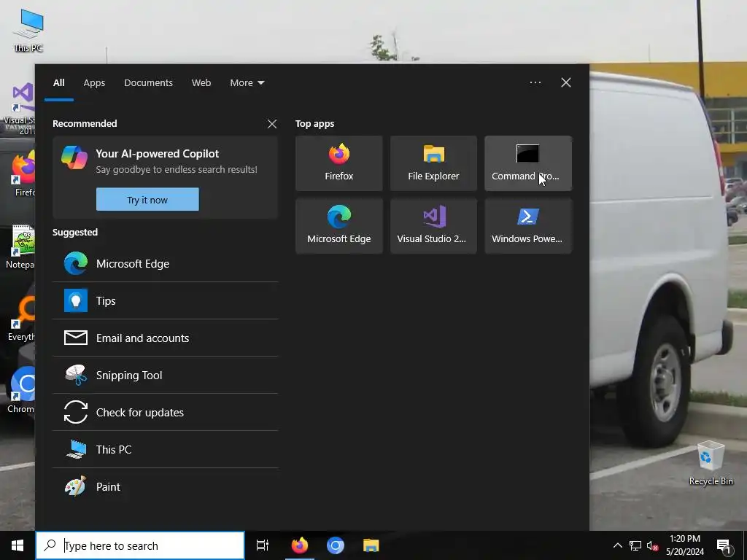Select Visual Studio desktop shortcut
Screen dimensions: 747x560
click(20, 109)
